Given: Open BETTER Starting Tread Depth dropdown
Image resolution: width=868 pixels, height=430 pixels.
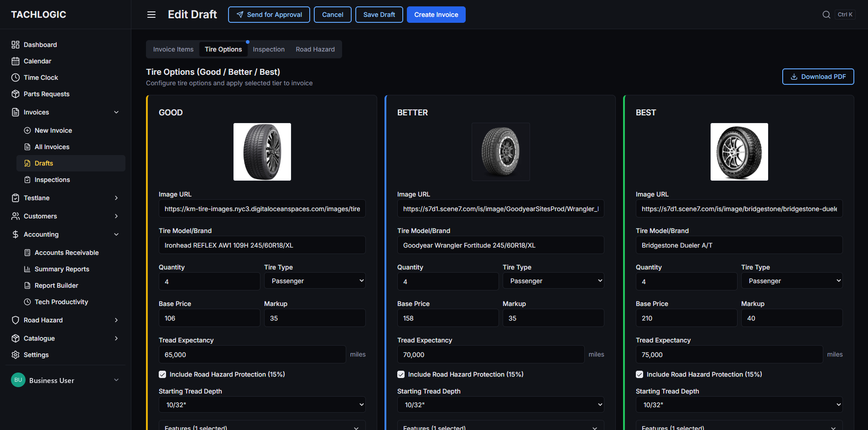Looking at the screenshot, I should point(500,404).
